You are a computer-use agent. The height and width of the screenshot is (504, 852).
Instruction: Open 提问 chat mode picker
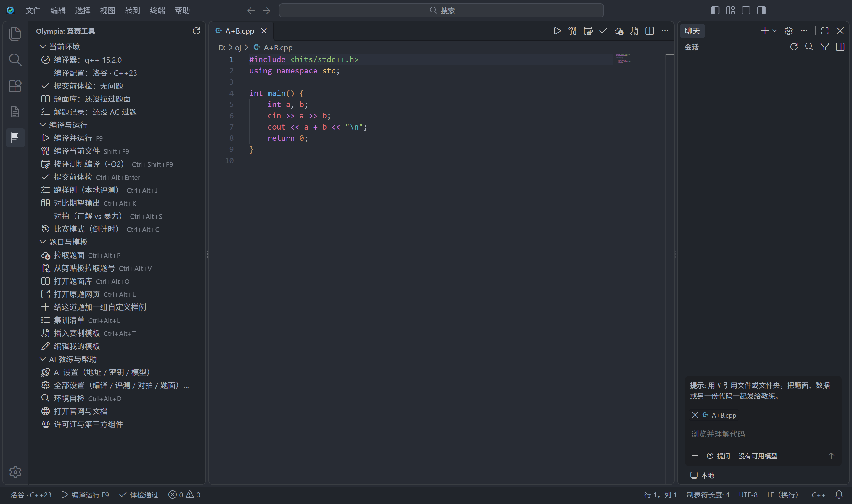click(x=718, y=456)
